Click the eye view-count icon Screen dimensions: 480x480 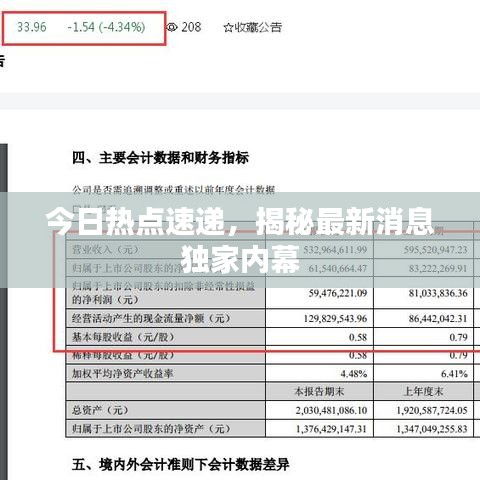tap(172, 27)
